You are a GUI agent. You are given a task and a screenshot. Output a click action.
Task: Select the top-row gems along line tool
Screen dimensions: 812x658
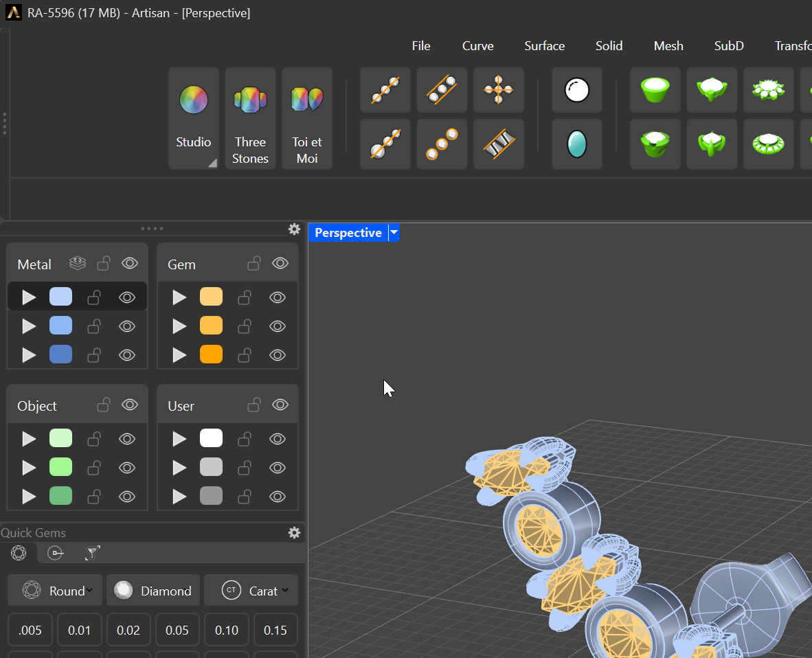[x=385, y=90]
